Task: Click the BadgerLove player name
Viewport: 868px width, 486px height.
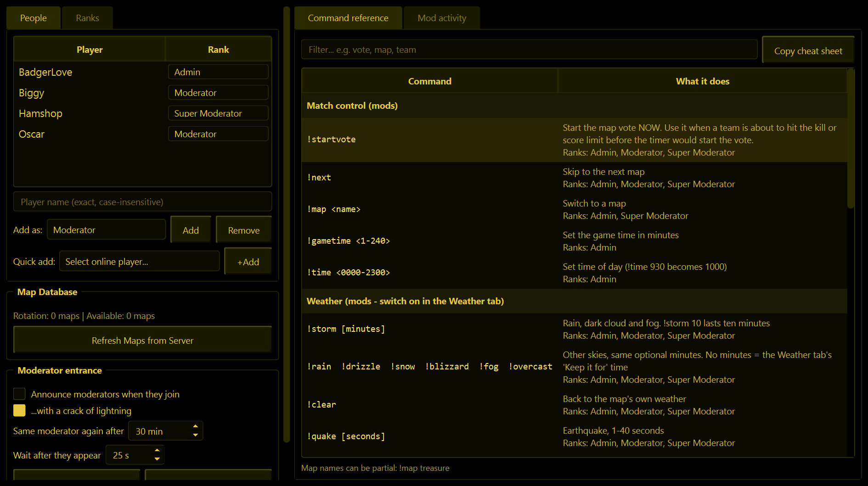Action: (45, 72)
